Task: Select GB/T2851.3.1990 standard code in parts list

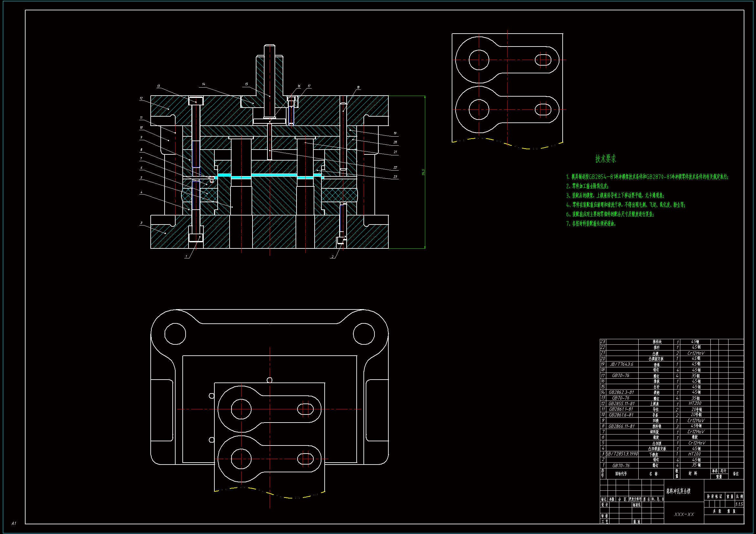Action: [x=622, y=454]
